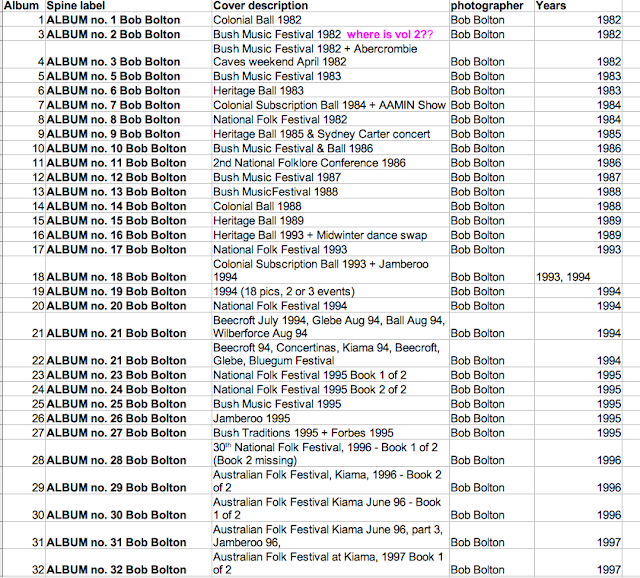
Task: Click the 'Beecroft July 1994, Glebe Aug 94' cell
Action: coord(330,327)
